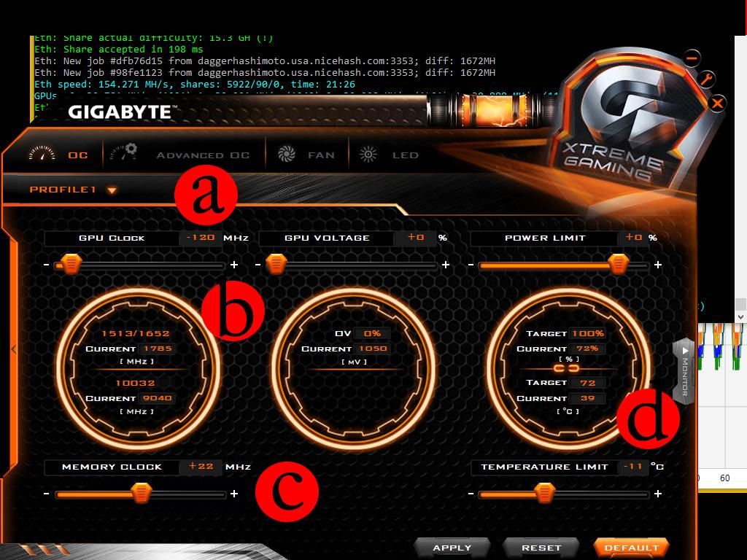The height and width of the screenshot is (560, 747).
Task: Click the left-edge collapse arrow
Action: coord(14,349)
